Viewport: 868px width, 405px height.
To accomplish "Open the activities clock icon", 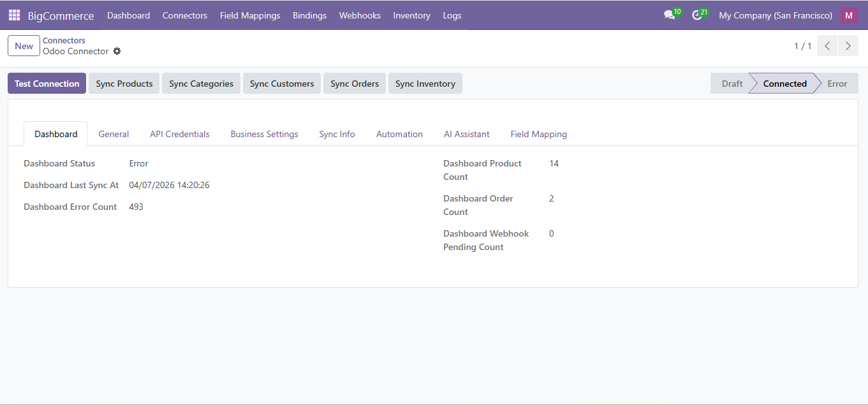I will [x=697, y=15].
